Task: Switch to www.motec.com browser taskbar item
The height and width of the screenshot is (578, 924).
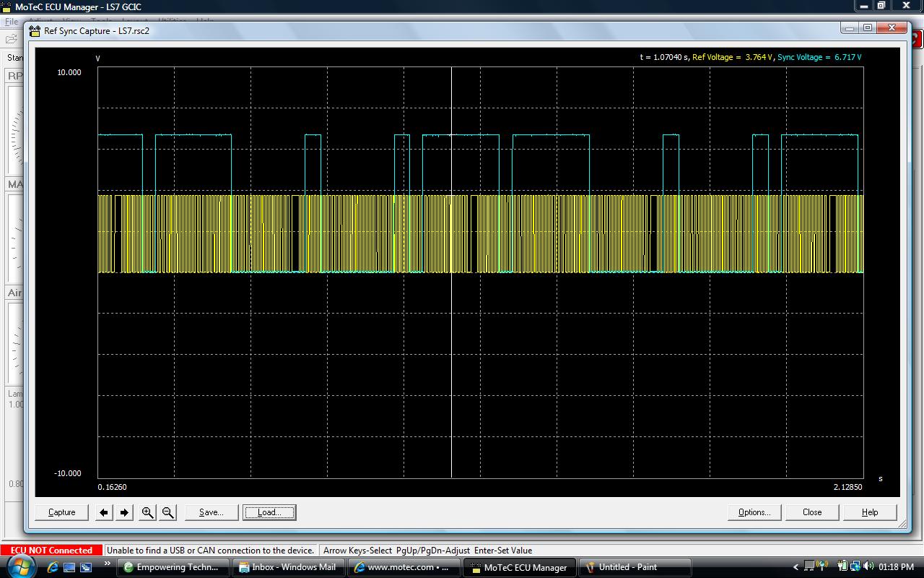Action: pos(404,567)
